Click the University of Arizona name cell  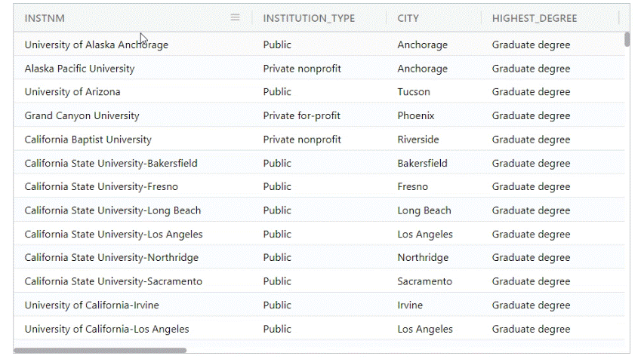(72, 92)
